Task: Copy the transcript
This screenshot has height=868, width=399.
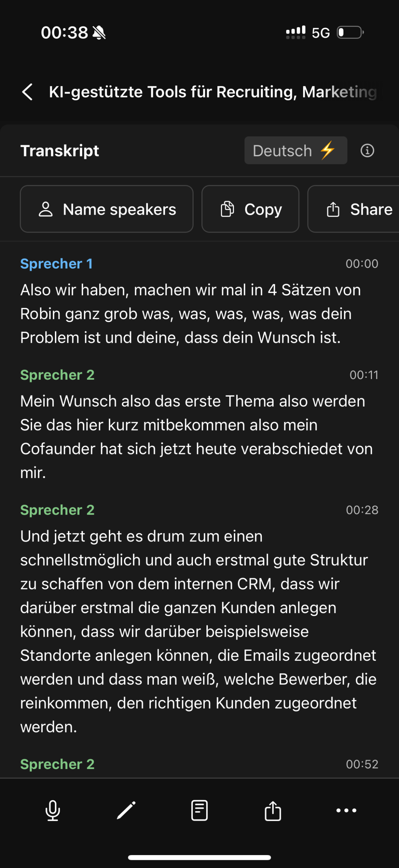Action: tap(251, 209)
